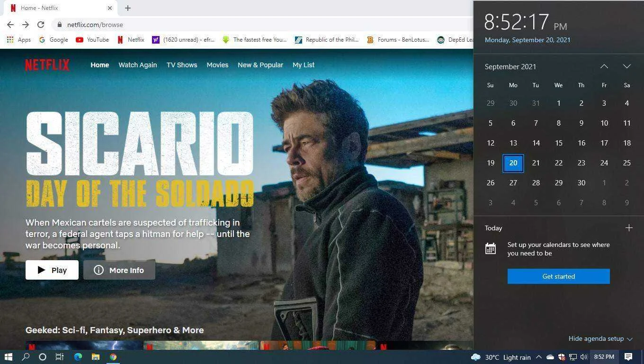Viewport: 644px width, 364px height.
Task: Pick September 25 in the calendar
Action: tap(627, 163)
